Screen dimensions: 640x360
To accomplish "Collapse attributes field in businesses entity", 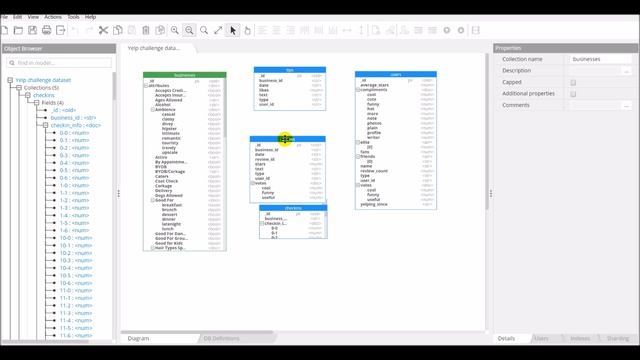I will coord(146,86).
